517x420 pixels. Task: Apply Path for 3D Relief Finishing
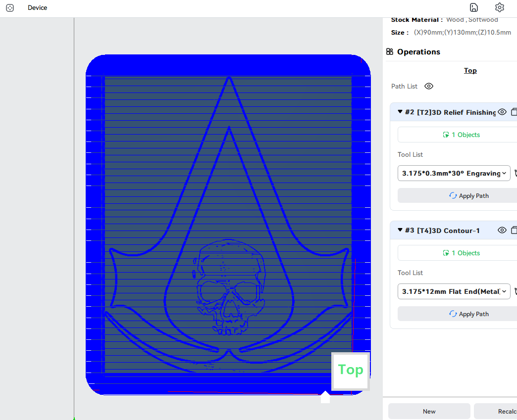click(468, 196)
